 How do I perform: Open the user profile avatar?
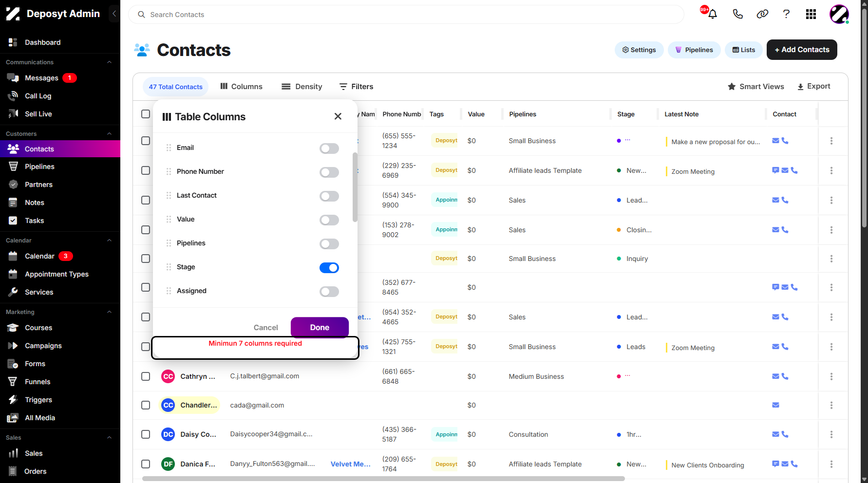pyautogui.click(x=839, y=14)
